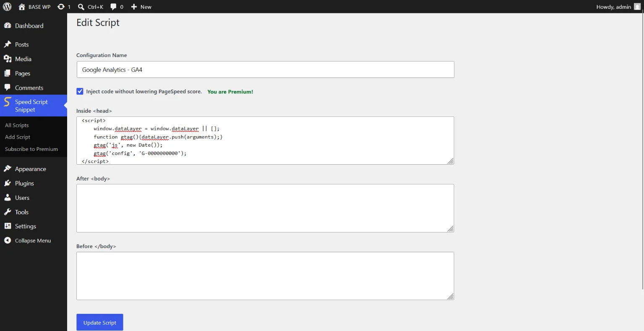Select Speed Script Snippet menu item
This screenshot has width=644, height=331.
(x=34, y=106)
